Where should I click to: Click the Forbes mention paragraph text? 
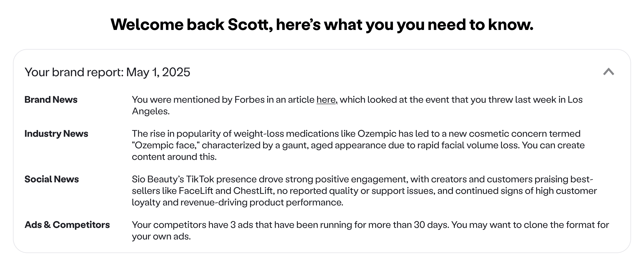[x=357, y=105]
